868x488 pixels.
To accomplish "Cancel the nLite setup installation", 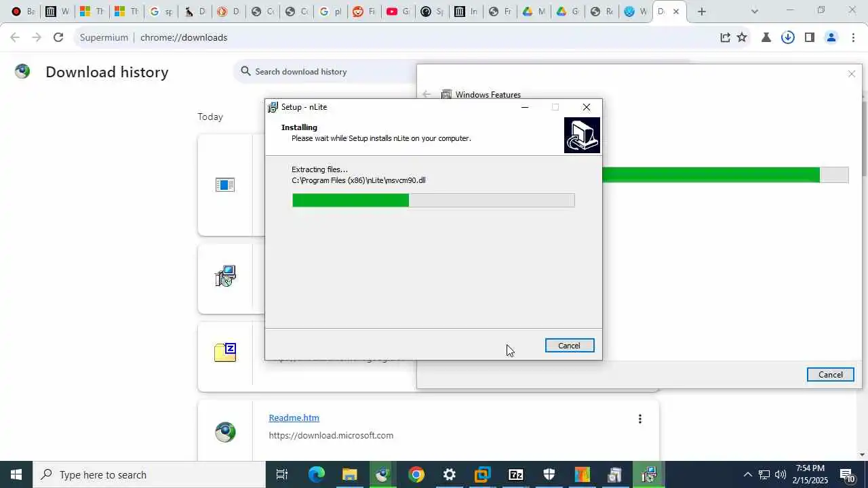I will point(570,346).
